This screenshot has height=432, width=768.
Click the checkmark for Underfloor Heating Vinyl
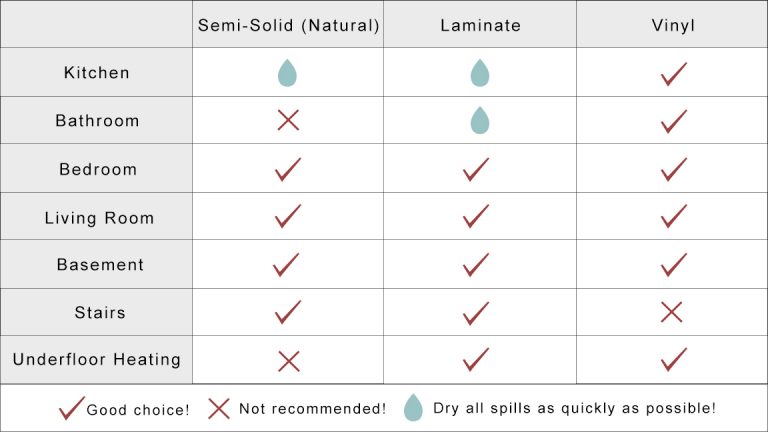click(x=674, y=360)
